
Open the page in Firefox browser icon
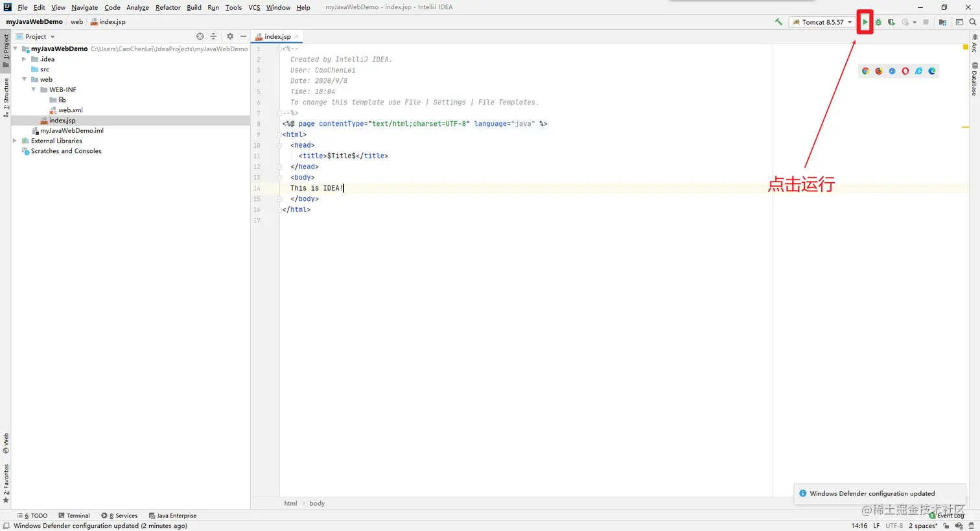[879, 71]
